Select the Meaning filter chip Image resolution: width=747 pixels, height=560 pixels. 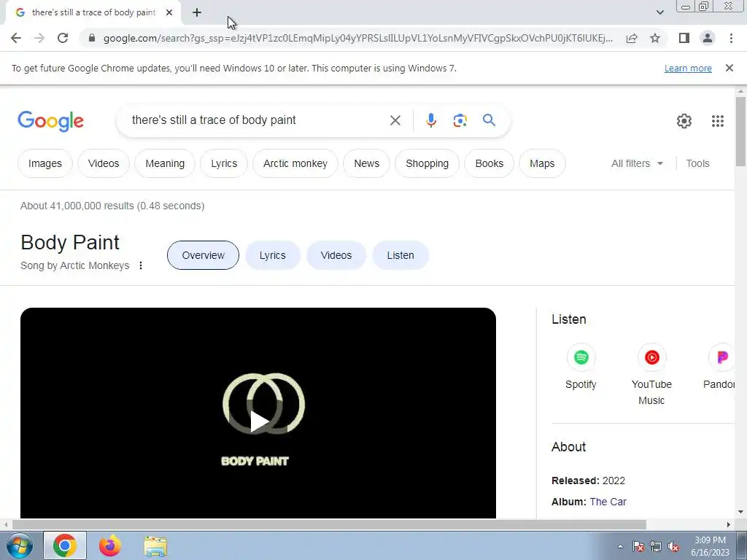click(165, 163)
